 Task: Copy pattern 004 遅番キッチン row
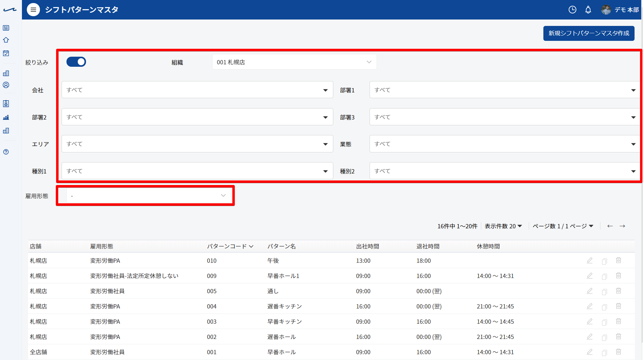point(604,307)
